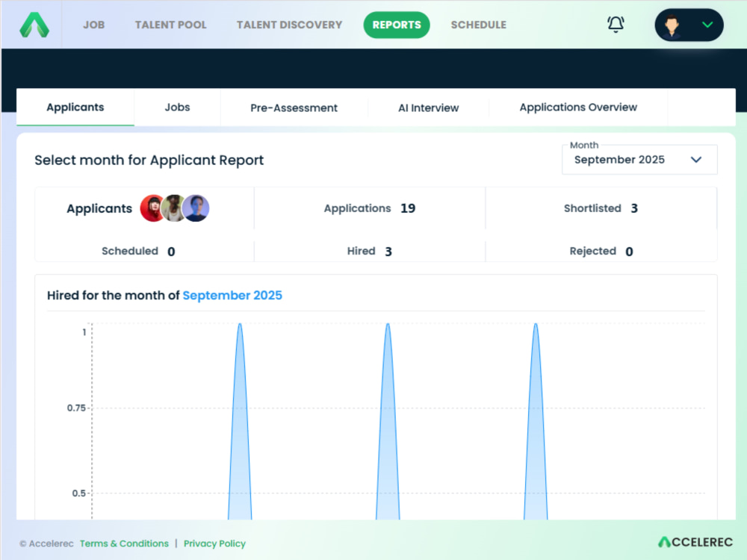View the Applications Overview tab
This screenshot has height=560, width=747.
click(x=578, y=107)
